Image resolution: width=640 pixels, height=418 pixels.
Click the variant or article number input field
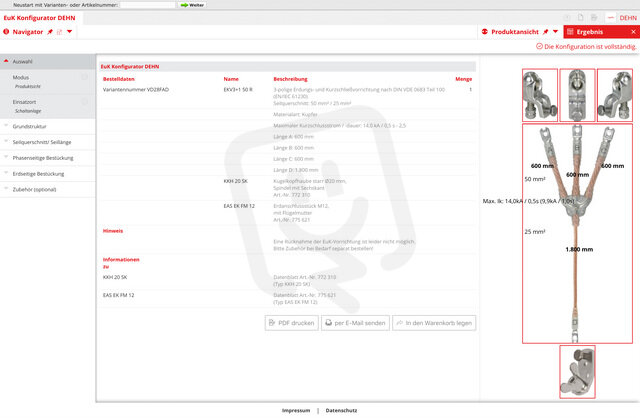pos(148,5)
